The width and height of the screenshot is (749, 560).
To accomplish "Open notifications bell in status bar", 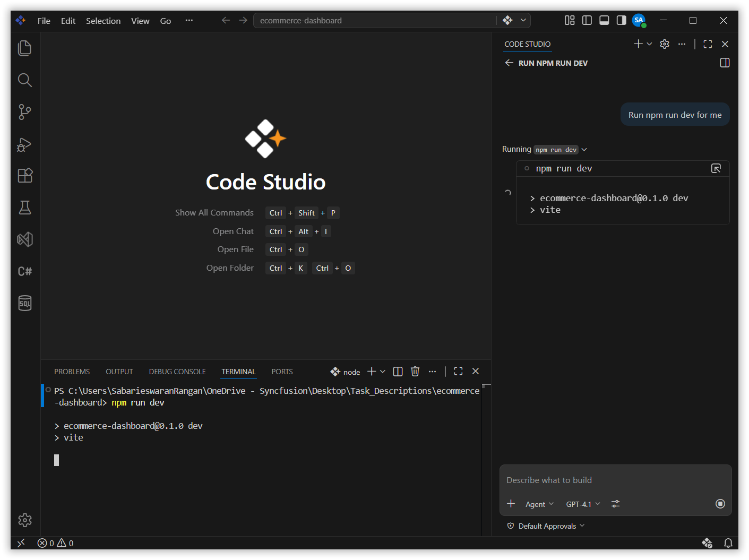I will point(728,543).
